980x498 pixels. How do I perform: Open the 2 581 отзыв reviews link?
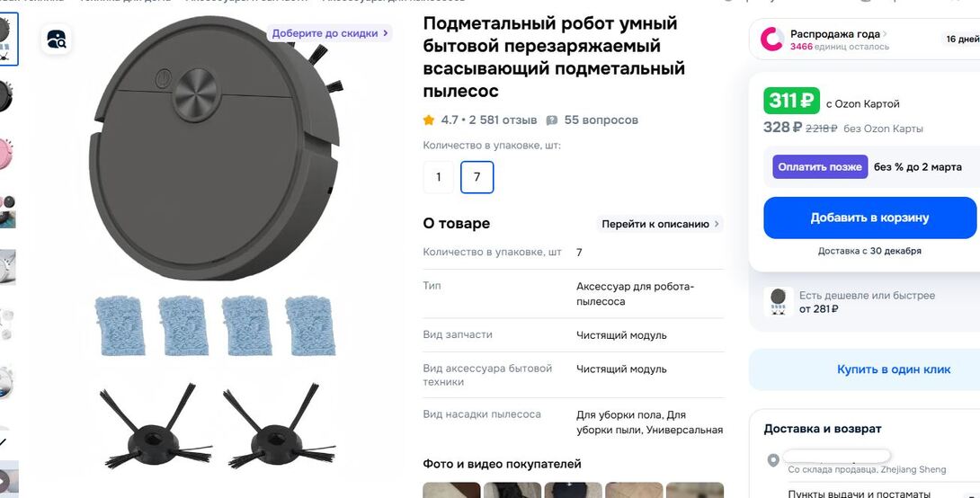point(503,120)
